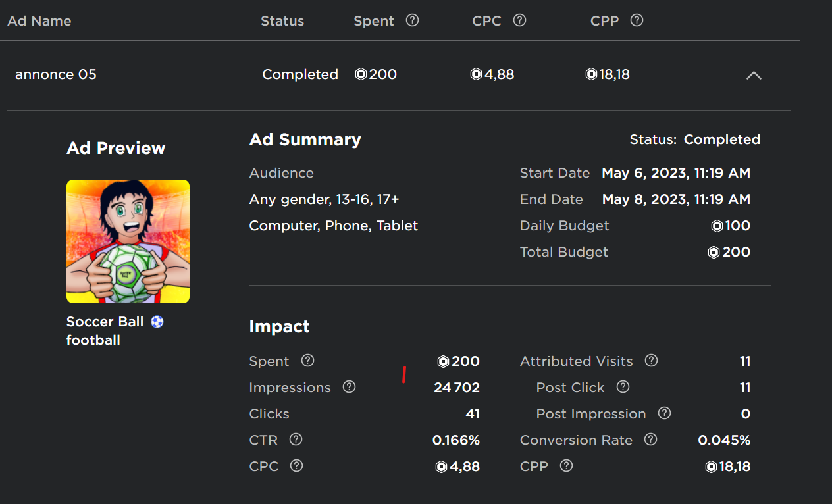The width and height of the screenshot is (832, 504).
Task: Open the CPP column header tooltip icon
Action: [x=637, y=20]
